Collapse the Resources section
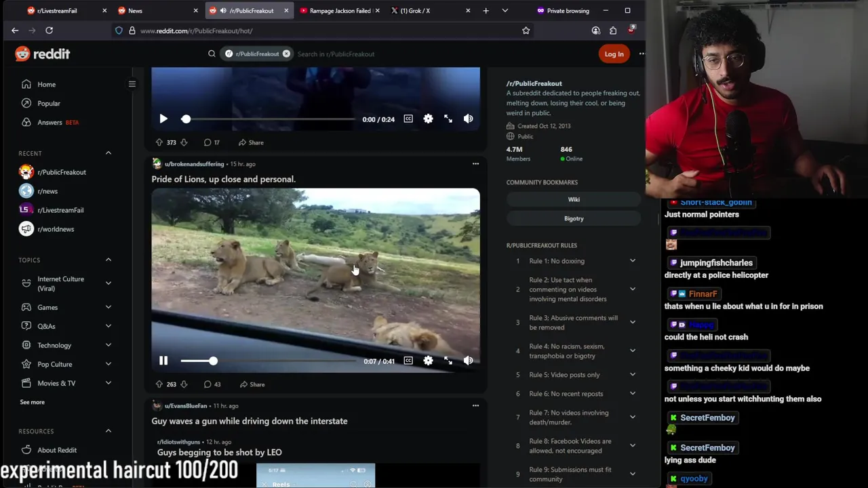868x488 pixels. pyautogui.click(x=108, y=431)
